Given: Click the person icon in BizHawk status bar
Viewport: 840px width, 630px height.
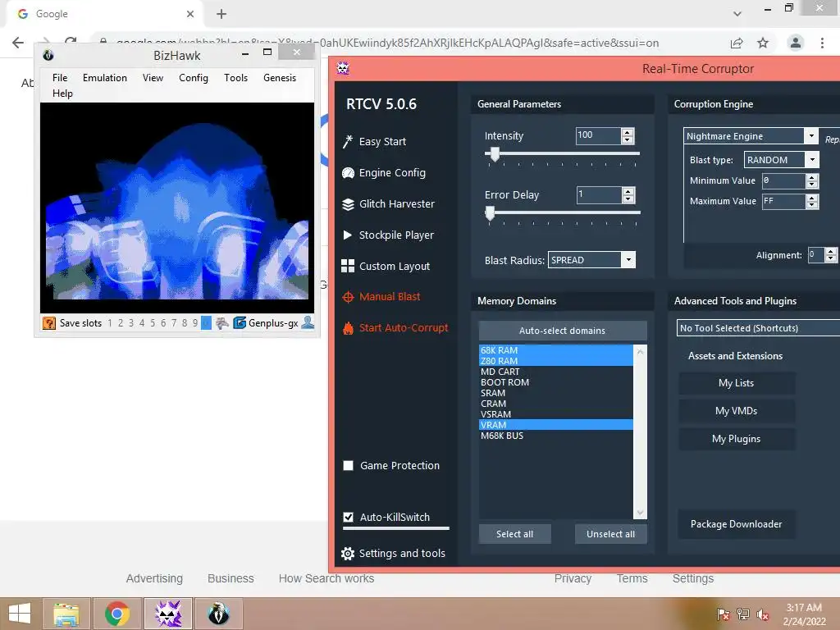Looking at the screenshot, I should coord(308,322).
